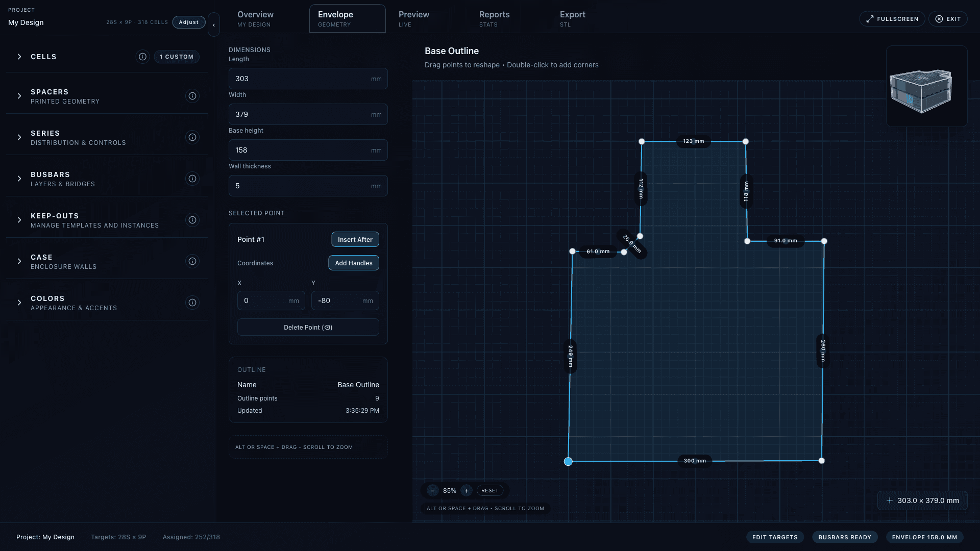Collapse the sidebar with the arrow button
Image resolution: width=980 pixels, height=551 pixels.
[x=214, y=24]
